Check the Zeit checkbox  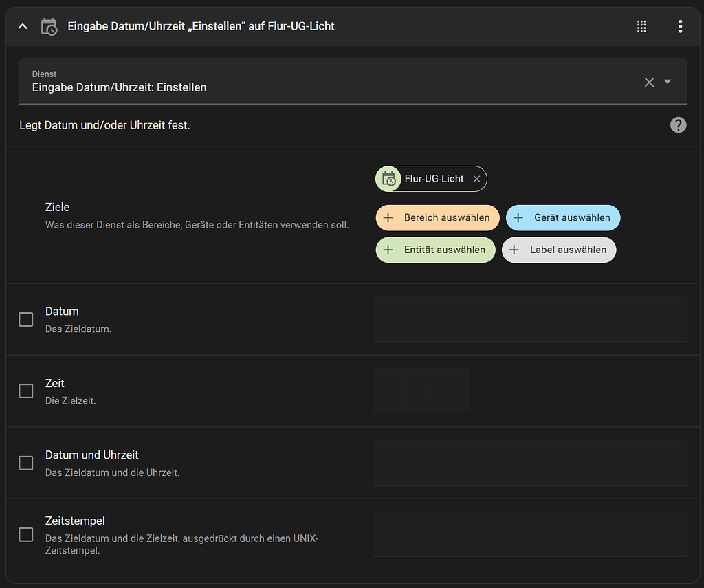pyautogui.click(x=25, y=391)
